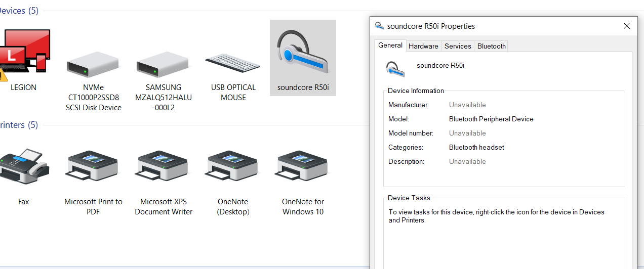This screenshot has width=644, height=269.
Task: Click the 'OneNote for Windows 10' label
Action: tap(303, 207)
